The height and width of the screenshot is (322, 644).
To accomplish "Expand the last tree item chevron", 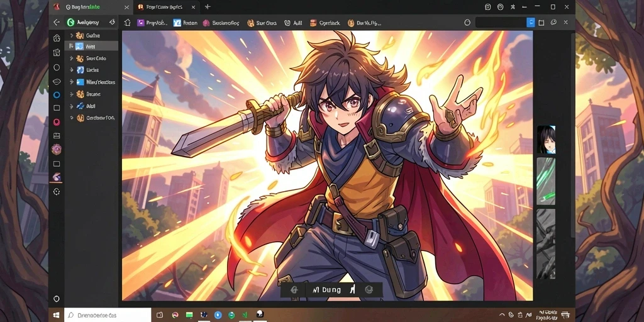I will pos(72,118).
